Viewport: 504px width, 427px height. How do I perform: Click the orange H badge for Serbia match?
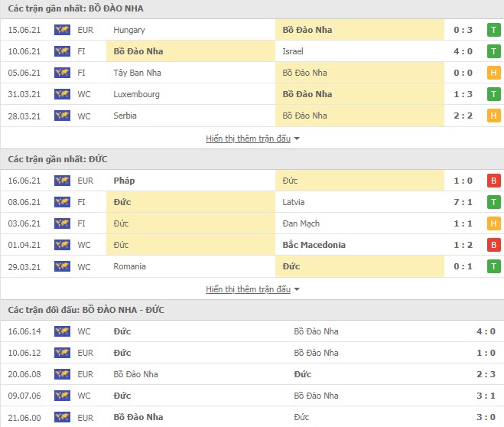pyautogui.click(x=494, y=116)
